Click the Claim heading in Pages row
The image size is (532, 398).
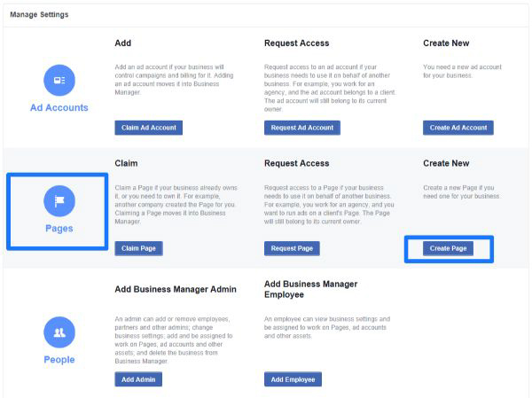[126, 164]
